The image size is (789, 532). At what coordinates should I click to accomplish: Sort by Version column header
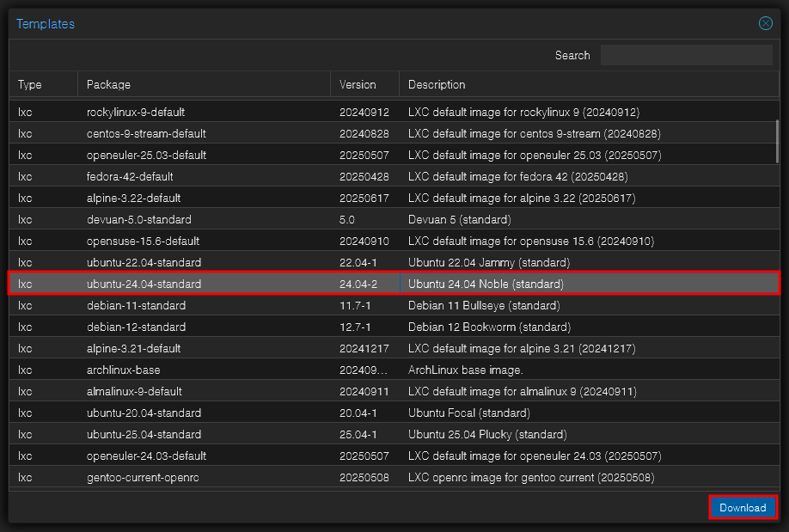364,84
